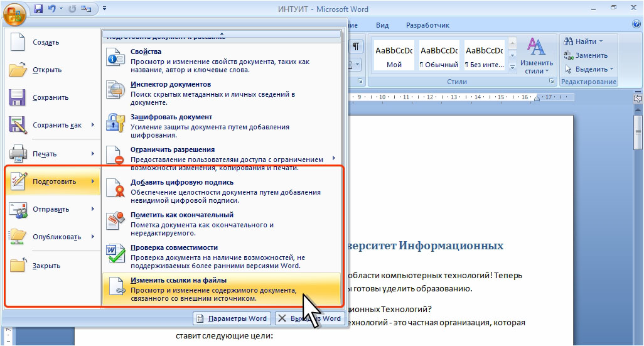Open the Выделить dropdown
This screenshot has width=644, height=346.
[589, 69]
